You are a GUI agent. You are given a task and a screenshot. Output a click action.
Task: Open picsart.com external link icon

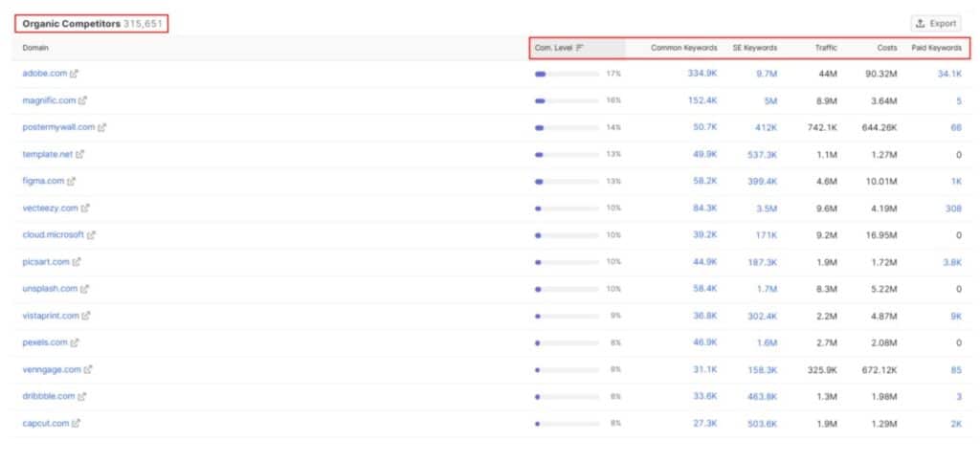(x=77, y=261)
